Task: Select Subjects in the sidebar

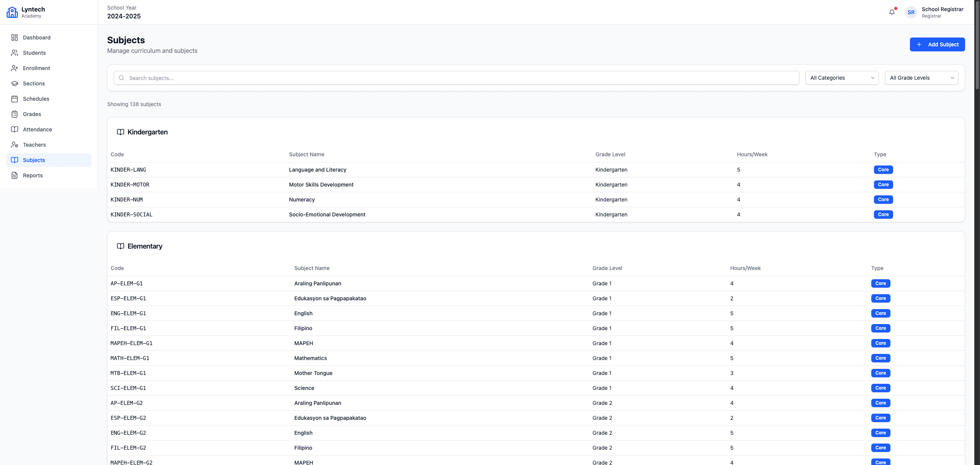Action: coord(49,160)
